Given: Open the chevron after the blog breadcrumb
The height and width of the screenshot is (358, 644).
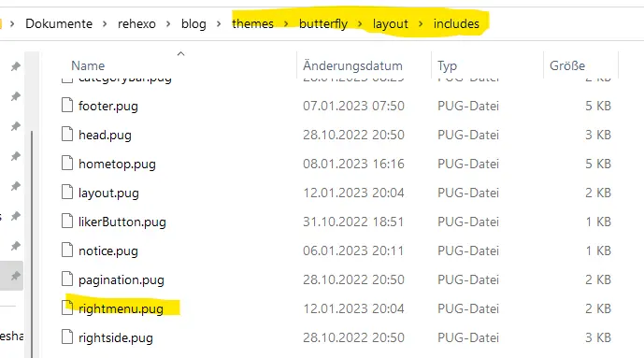Looking at the screenshot, I should point(219,23).
